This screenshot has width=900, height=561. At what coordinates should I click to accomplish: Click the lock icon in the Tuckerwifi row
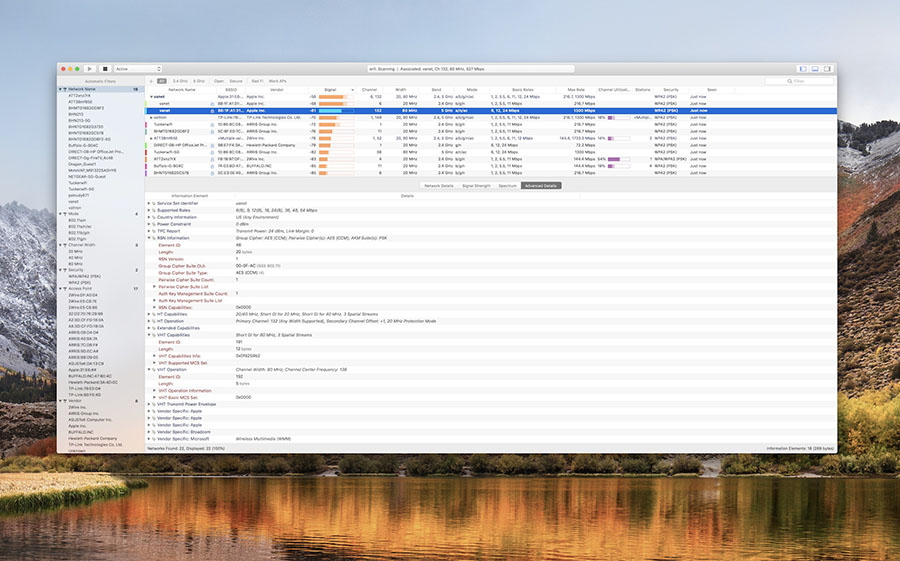(212, 125)
